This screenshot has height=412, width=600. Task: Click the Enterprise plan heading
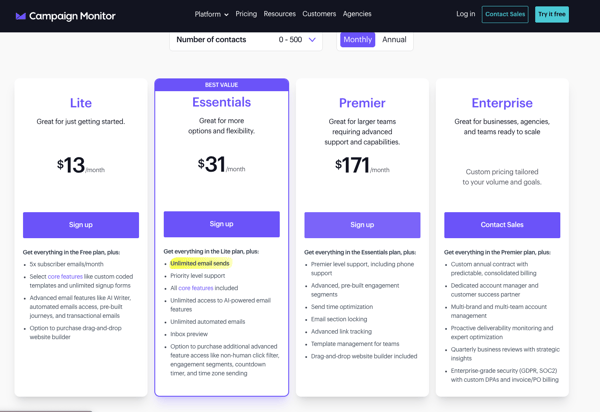502,103
